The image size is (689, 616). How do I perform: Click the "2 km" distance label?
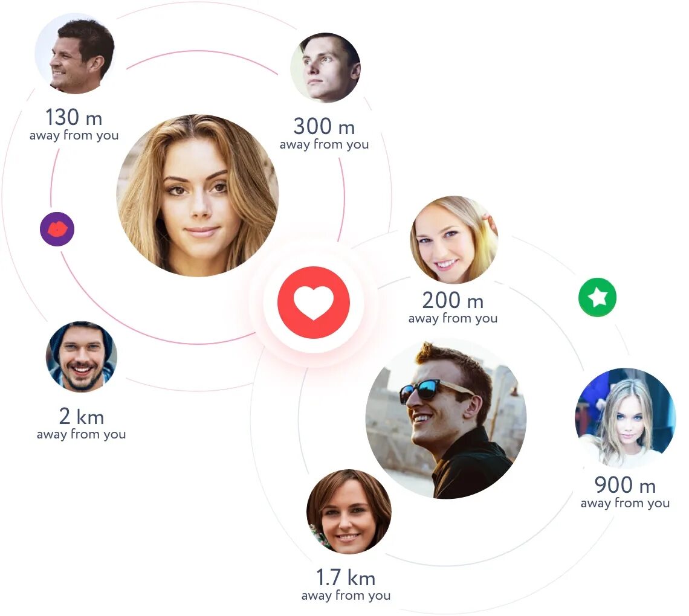point(82,416)
